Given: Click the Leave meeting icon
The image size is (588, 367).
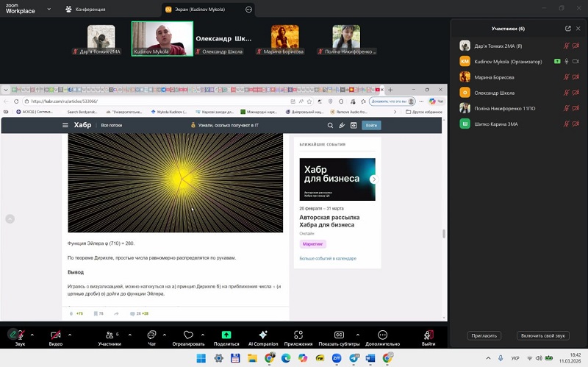Looking at the screenshot, I should (x=429, y=335).
